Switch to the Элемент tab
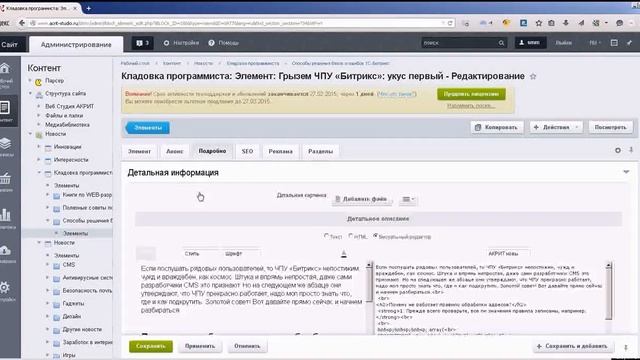The height and width of the screenshot is (360, 640). point(139,151)
